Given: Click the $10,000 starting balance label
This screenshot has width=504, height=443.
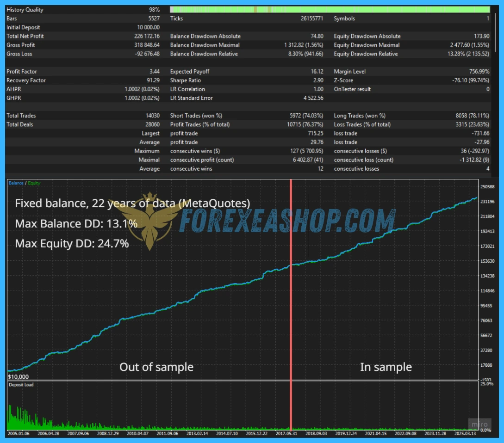Looking at the screenshot, I should pyautogui.click(x=19, y=376).
